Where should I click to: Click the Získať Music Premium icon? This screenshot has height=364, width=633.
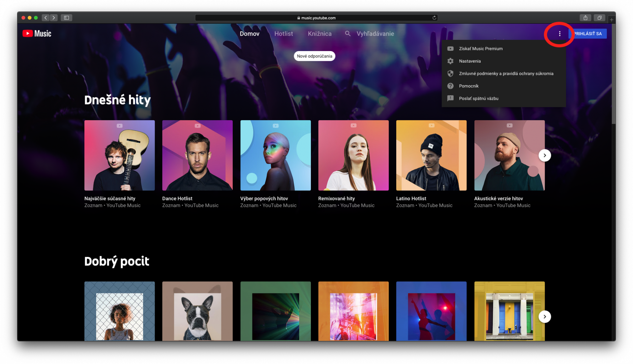pyautogui.click(x=450, y=49)
